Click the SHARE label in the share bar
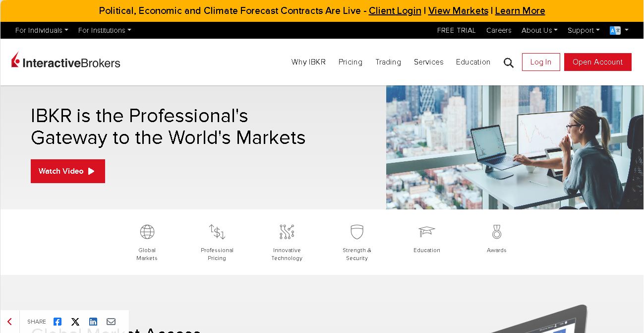This screenshot has width=644, height=333. (37, 322)
